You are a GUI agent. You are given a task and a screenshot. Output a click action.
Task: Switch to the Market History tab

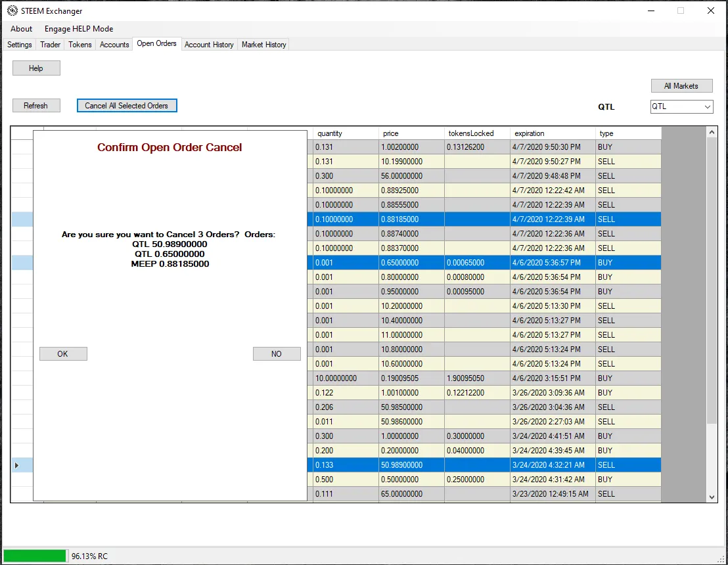pos(263,45)
